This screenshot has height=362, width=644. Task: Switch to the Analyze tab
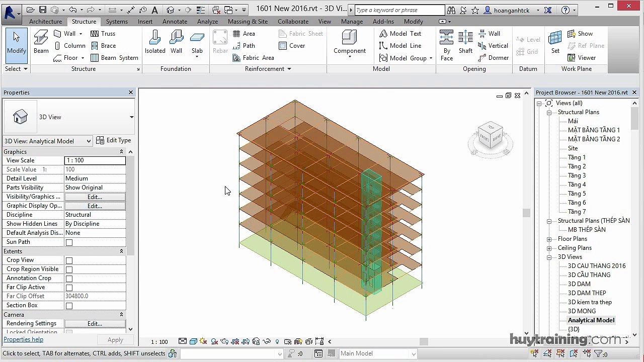click(x=207, y=22)
